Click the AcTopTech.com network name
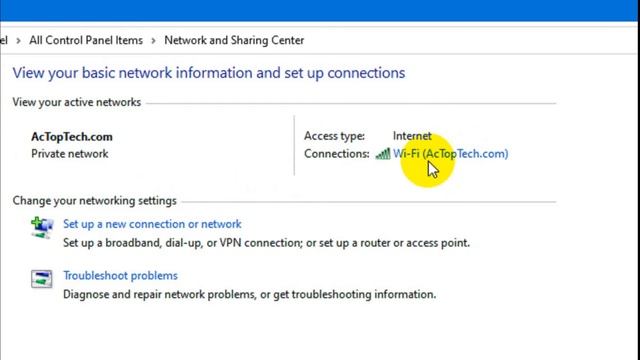Screen dimensions: 640x360 [x=72, y=137]
